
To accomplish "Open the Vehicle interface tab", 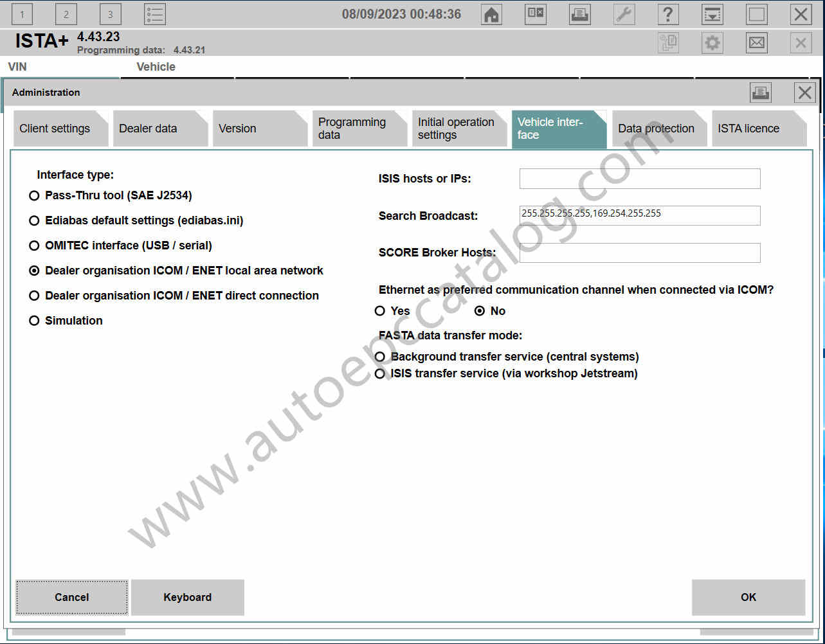I will pos(559,129).
